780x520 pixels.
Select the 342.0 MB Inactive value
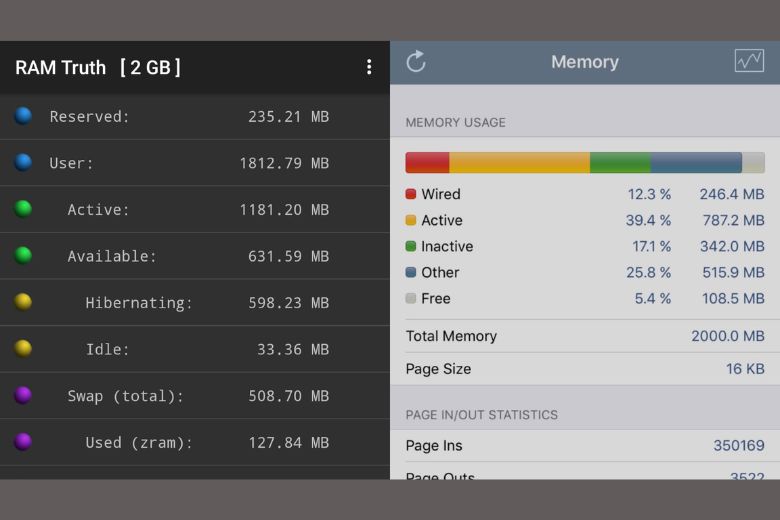[732, 246]
